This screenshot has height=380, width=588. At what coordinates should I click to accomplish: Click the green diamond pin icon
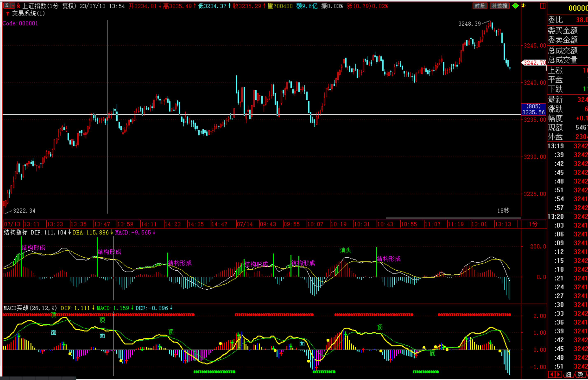point(515,6)
